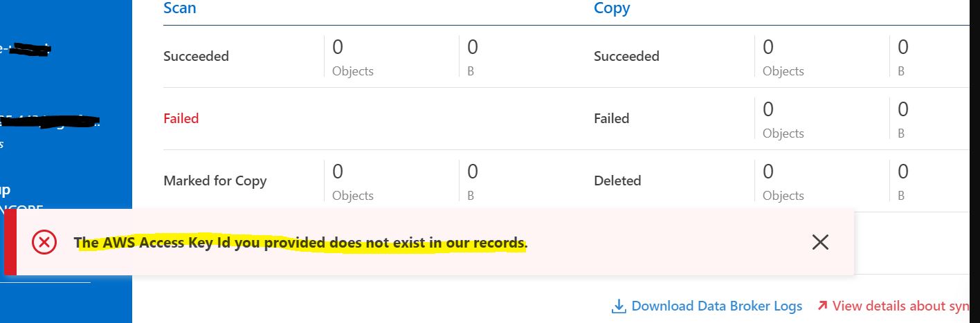Click the red Failed label under Scan
Image resolution: width=980 pixels, height=323 pixels.
tap(181, 118)
